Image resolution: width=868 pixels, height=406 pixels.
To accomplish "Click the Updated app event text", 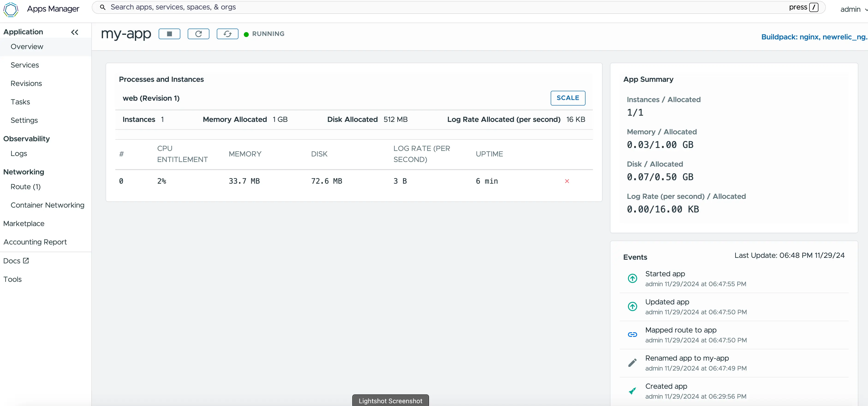I will click(x=667, y=302).
